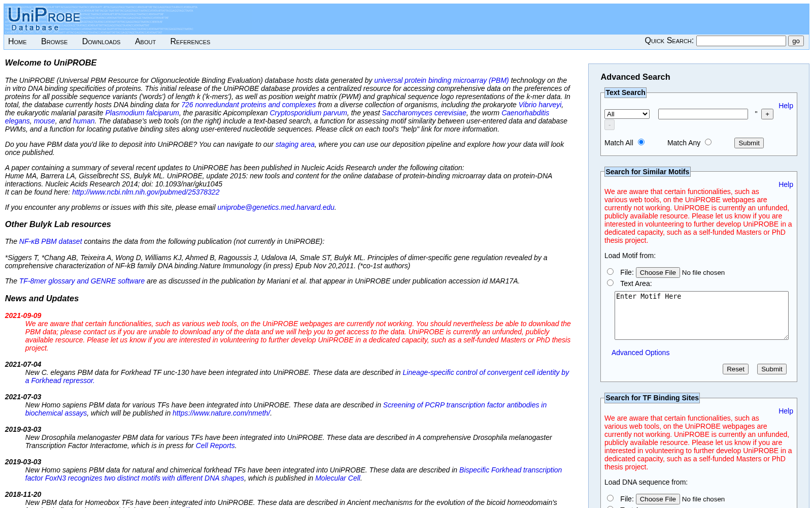
Task: Select the motif File radio option
Action: pyautogui.click(x=610, y=272)
